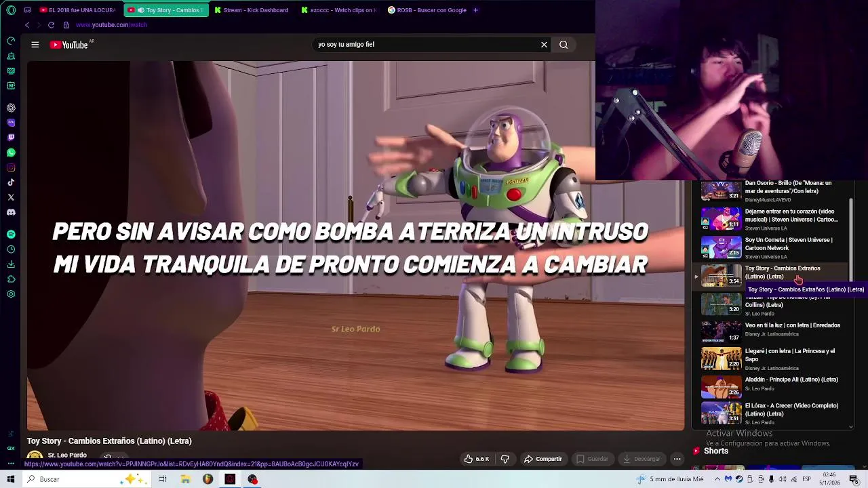Switch input language via ESP indicator
868x488 pixels.
pyautogui.click(x=807, y=479)
